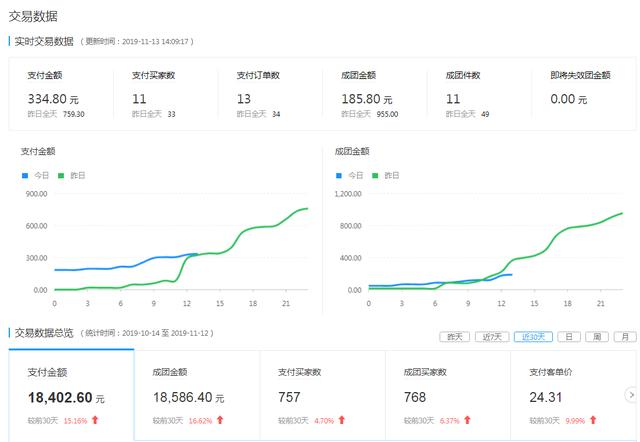
Task: Toggle blue 今日 legend in 成团金额 chart
Action: pyautogui.click(x=349, y=175)
